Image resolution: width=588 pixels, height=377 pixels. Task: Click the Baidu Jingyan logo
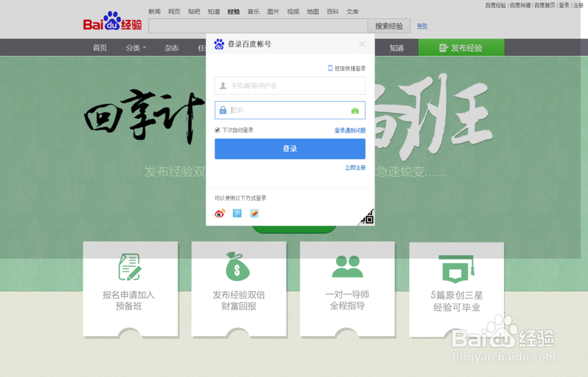(x=112, y=21)
